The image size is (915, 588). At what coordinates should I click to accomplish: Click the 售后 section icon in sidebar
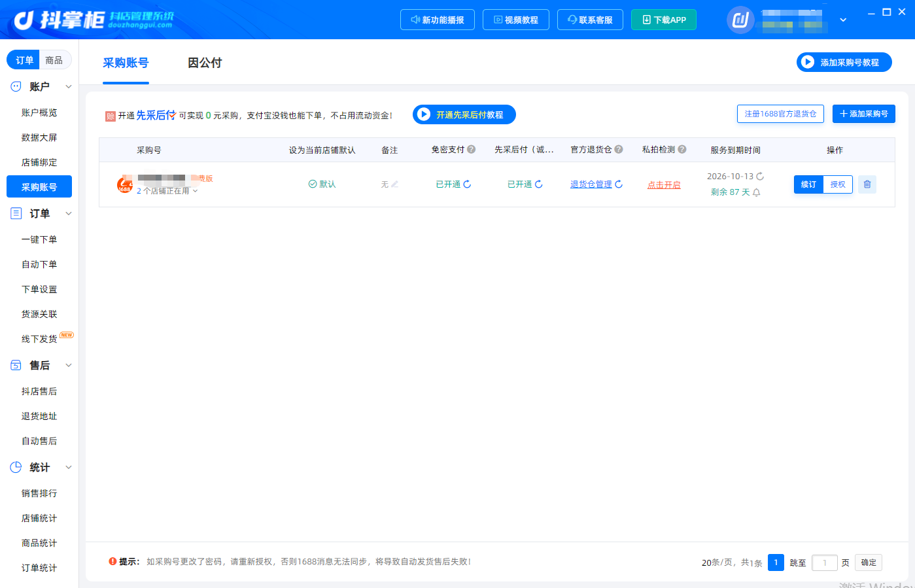16,365
